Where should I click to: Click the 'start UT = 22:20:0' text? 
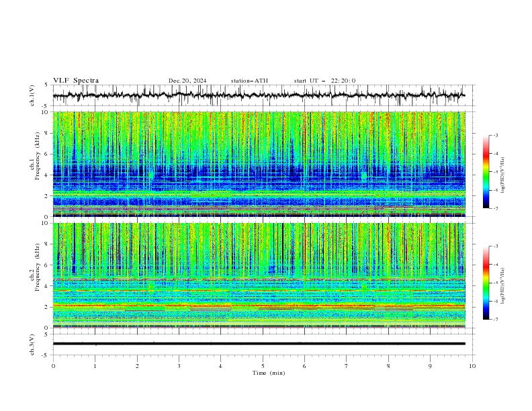coord(324,81)
